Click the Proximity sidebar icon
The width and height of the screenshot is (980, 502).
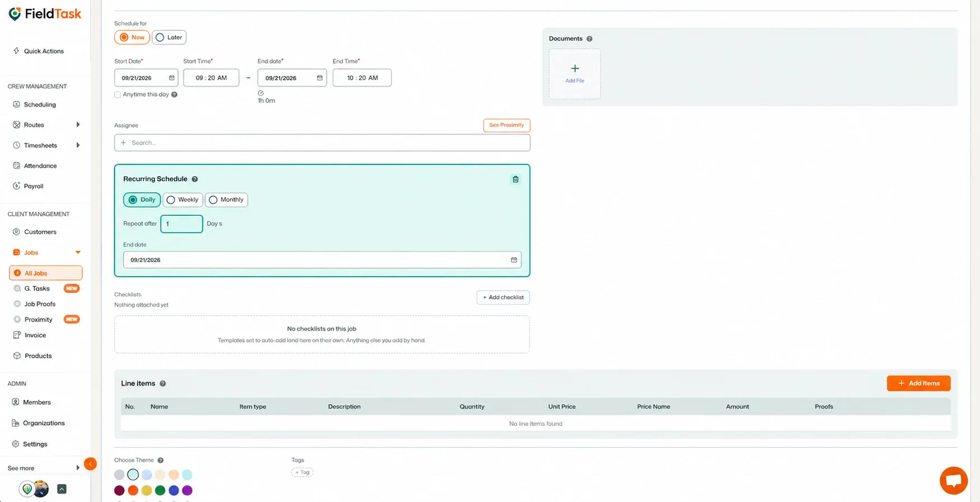click(x=17, y=320)
